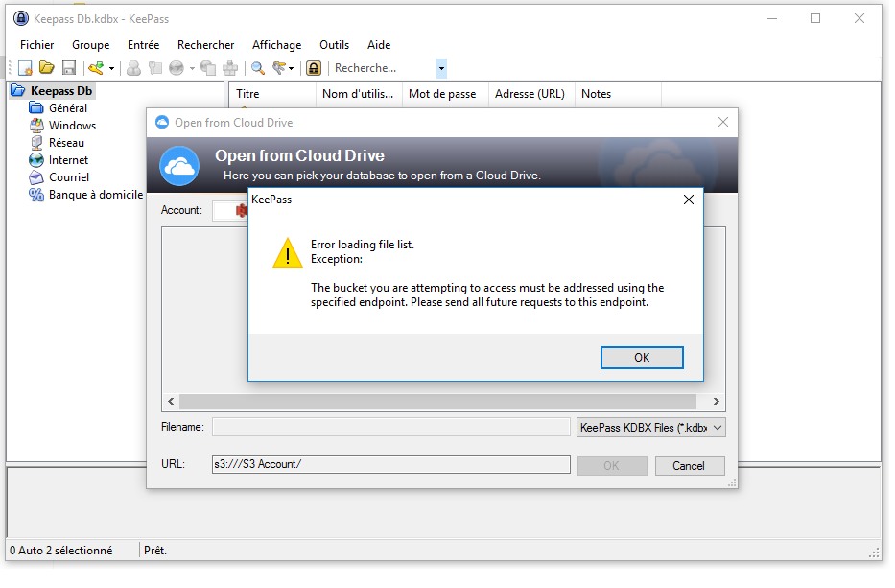Click the Perform auto-type icon
895x588 pixels.
(x=230, y=68)
